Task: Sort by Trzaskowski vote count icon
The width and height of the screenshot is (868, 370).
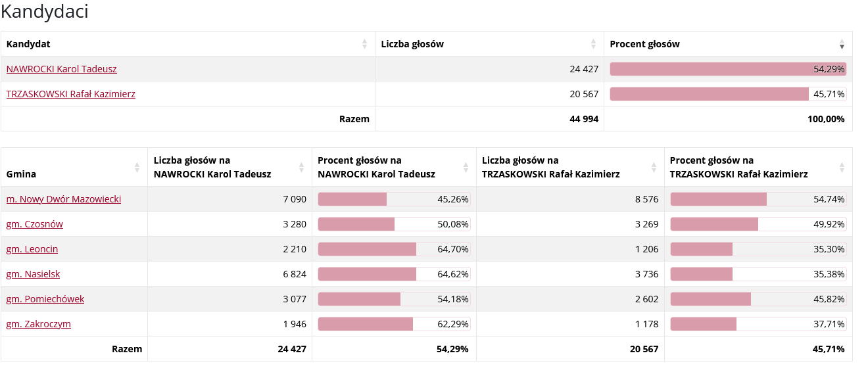Action: pos(654,168)
